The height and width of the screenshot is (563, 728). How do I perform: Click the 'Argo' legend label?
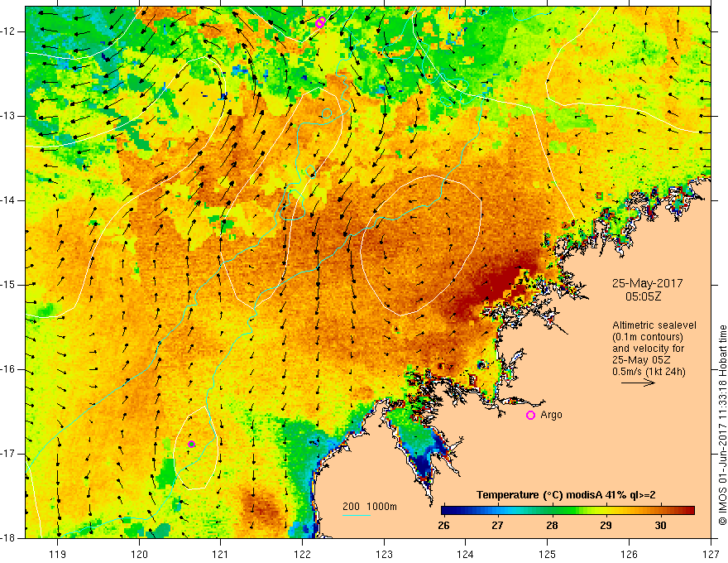tap(551, 415)
